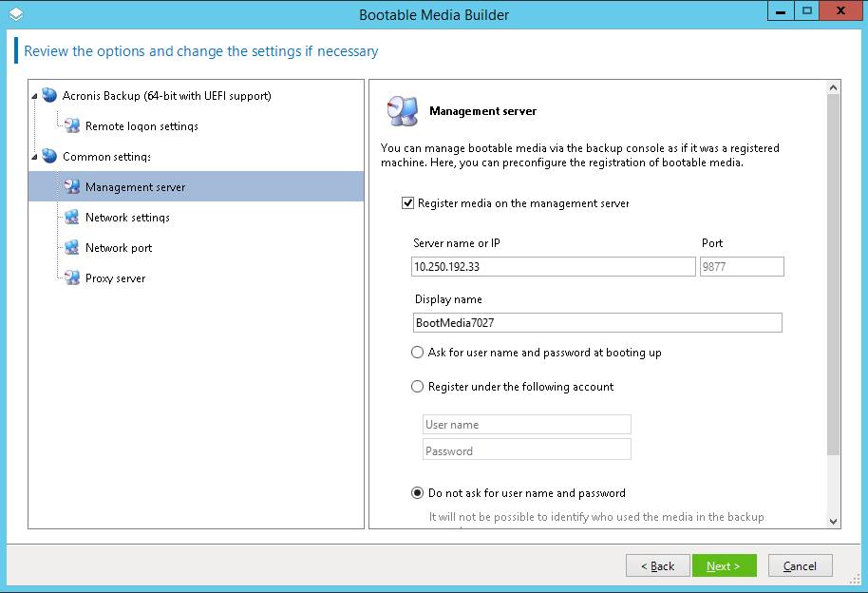This screenshot has width=868, height=593.
Task: Open the Proxy server tree item
Action: (115, 278)
